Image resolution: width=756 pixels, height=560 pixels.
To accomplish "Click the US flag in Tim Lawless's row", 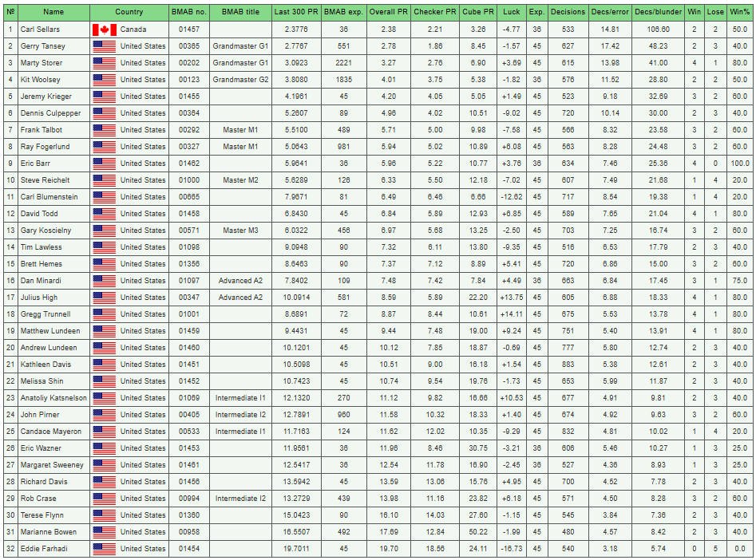I will [104, 248].
